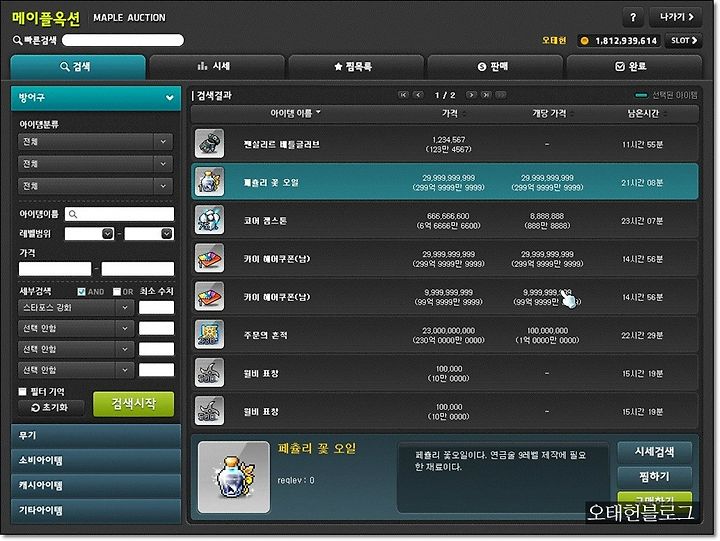Image resolution: width=720 pixels, height=541 pixels.
Task: Go to next results page
Action: click(x=471, y=95)
